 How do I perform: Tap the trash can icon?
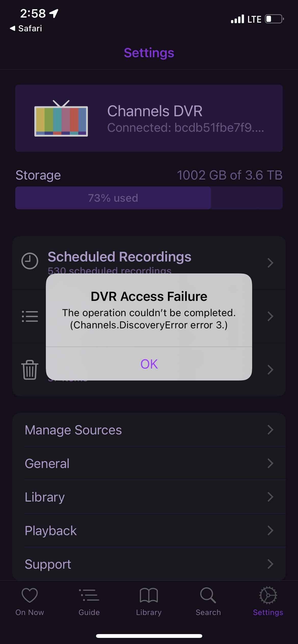(x=30, y=370)
